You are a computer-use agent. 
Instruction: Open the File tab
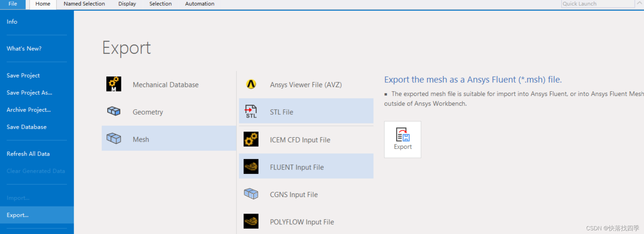point(13,4)
